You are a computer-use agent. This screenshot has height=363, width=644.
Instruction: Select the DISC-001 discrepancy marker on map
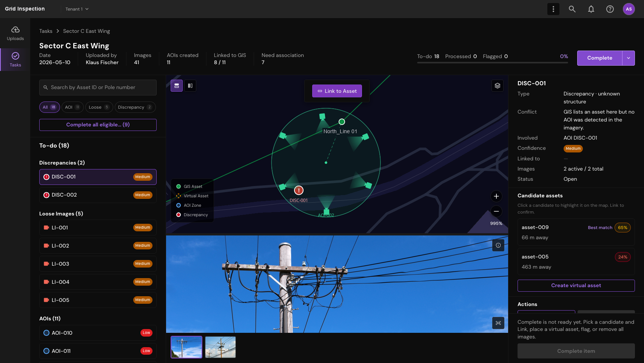(299, 191)
